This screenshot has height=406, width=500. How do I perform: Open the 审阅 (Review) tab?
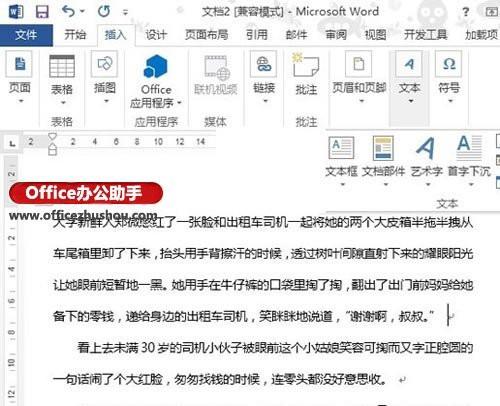[336, 35]
